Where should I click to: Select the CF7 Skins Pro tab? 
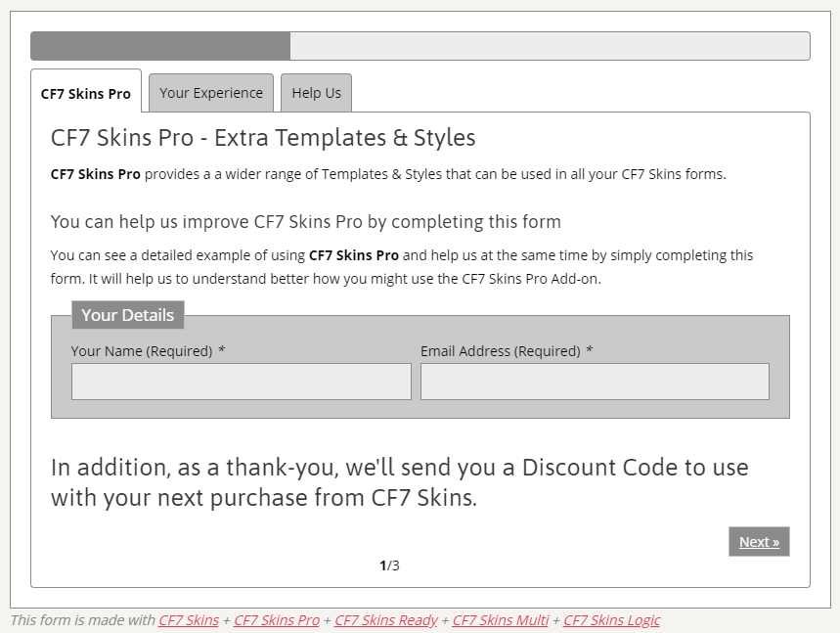[x=86, y=94]
